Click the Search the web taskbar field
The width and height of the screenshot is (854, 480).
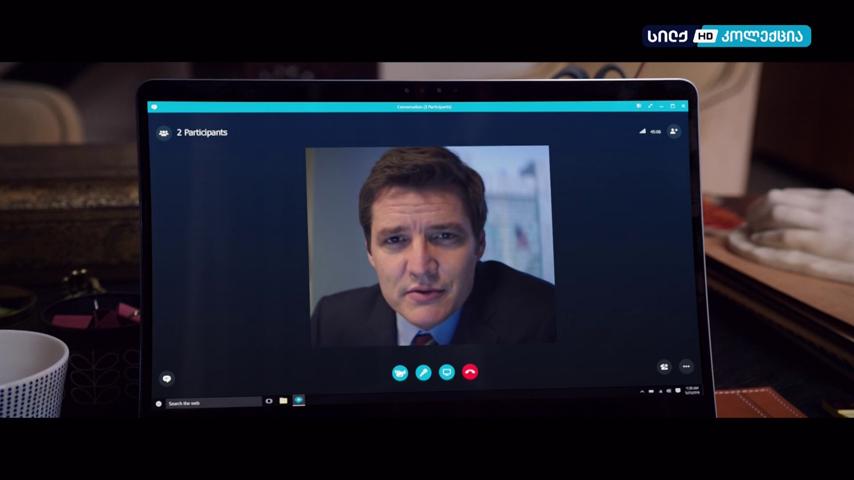(x=213, y=403)
